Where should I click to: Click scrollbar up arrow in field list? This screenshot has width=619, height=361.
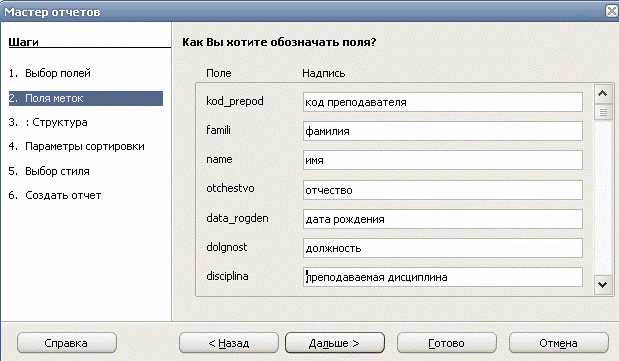point(602,94)
